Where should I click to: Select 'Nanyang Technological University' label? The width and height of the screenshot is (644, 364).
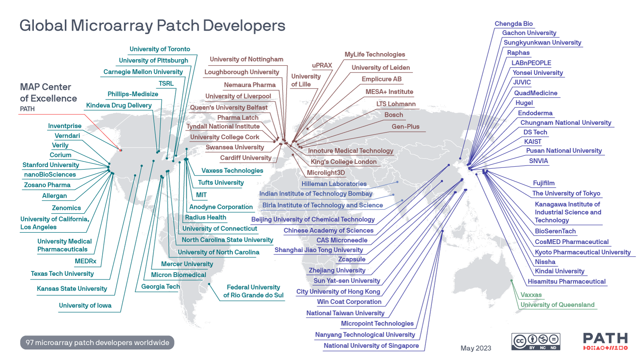point(365,335)
